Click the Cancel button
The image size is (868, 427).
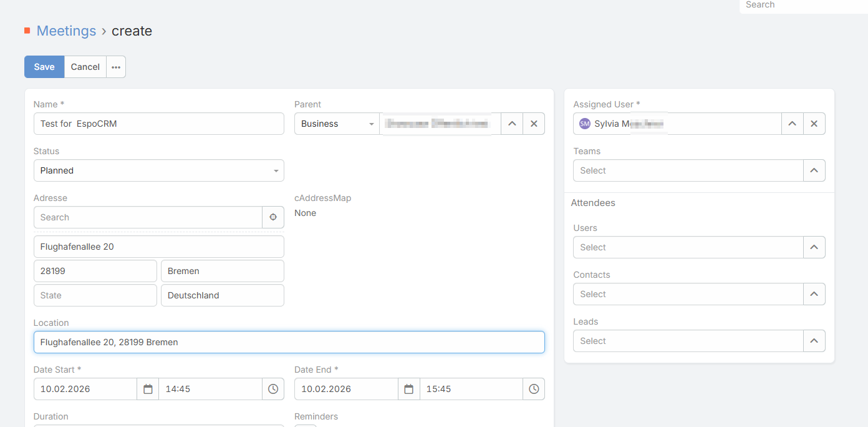[x=85, y=67]
